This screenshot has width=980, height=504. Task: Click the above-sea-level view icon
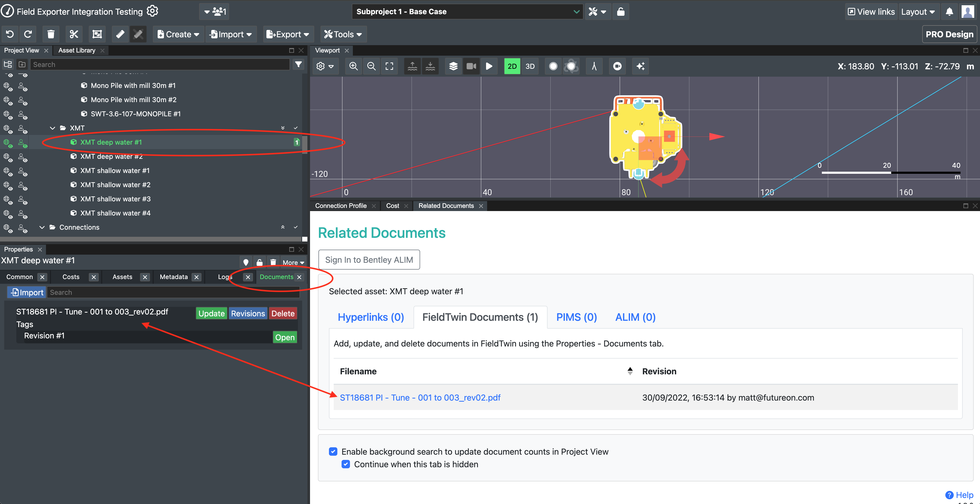coord(412,66)
